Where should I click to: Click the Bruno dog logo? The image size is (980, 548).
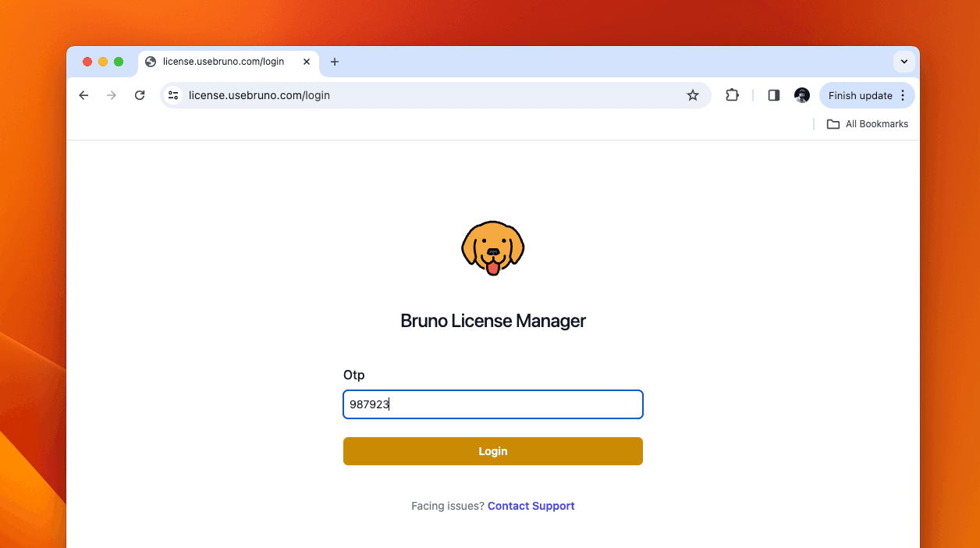pyautogui.click(x=493, y=248)
